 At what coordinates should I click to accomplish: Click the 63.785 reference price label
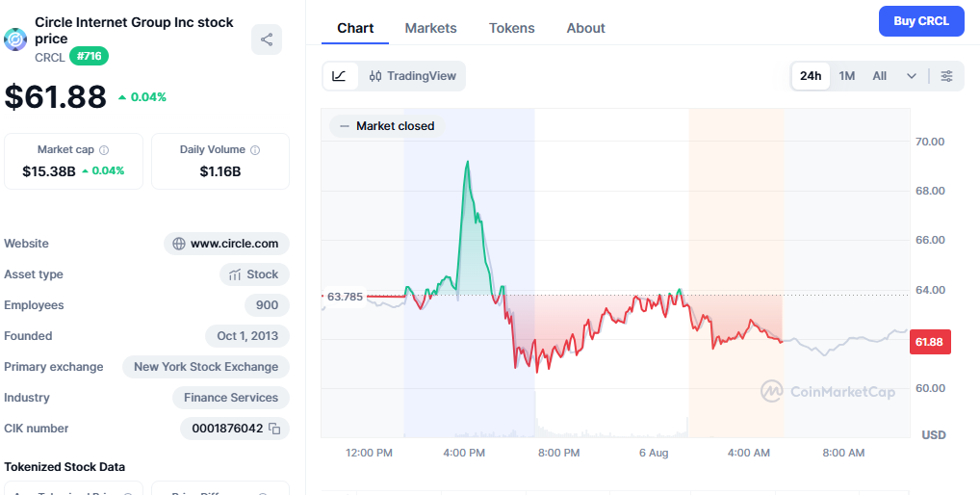pos(345,297)
